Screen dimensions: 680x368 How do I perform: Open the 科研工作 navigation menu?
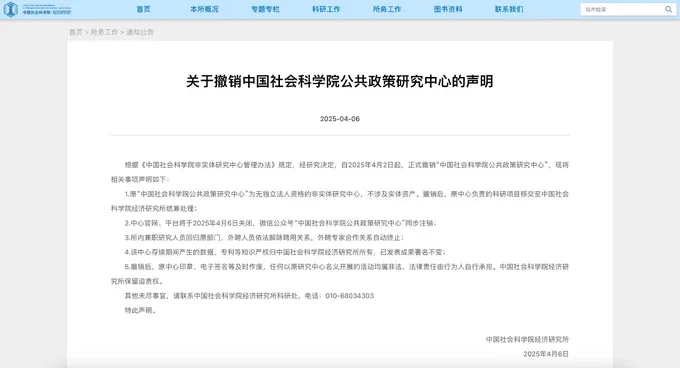[x=326, y=9]
